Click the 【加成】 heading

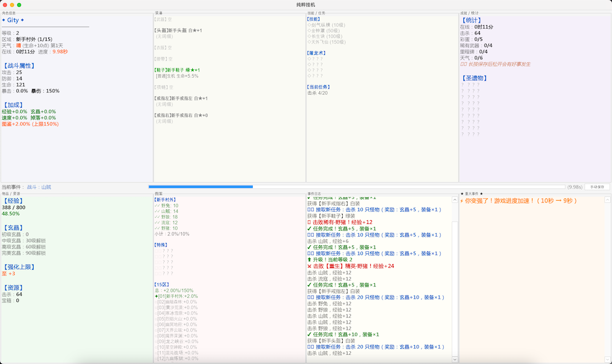(x=13, y=105)
